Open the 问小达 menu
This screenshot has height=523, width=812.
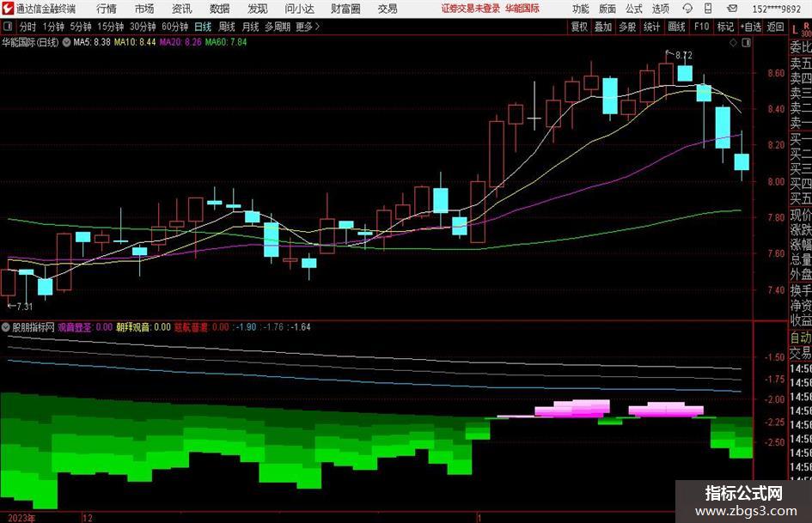tap(299, 9)
